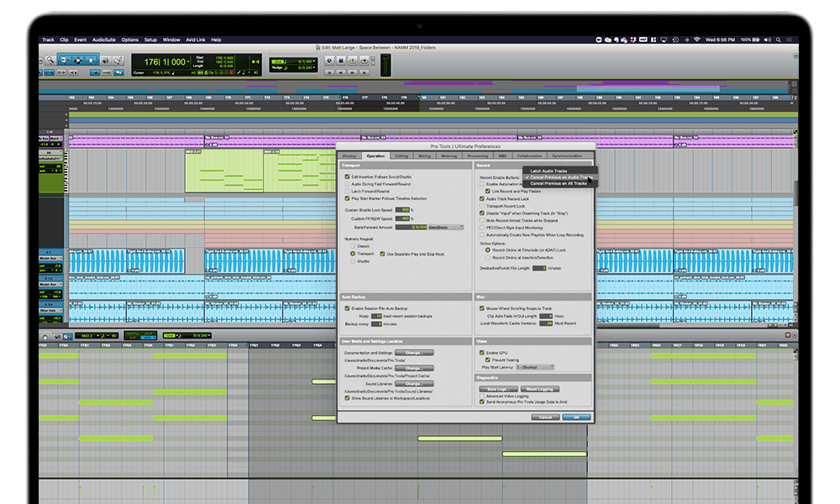Open the Nudge value dropdown

tap(314, 67)
